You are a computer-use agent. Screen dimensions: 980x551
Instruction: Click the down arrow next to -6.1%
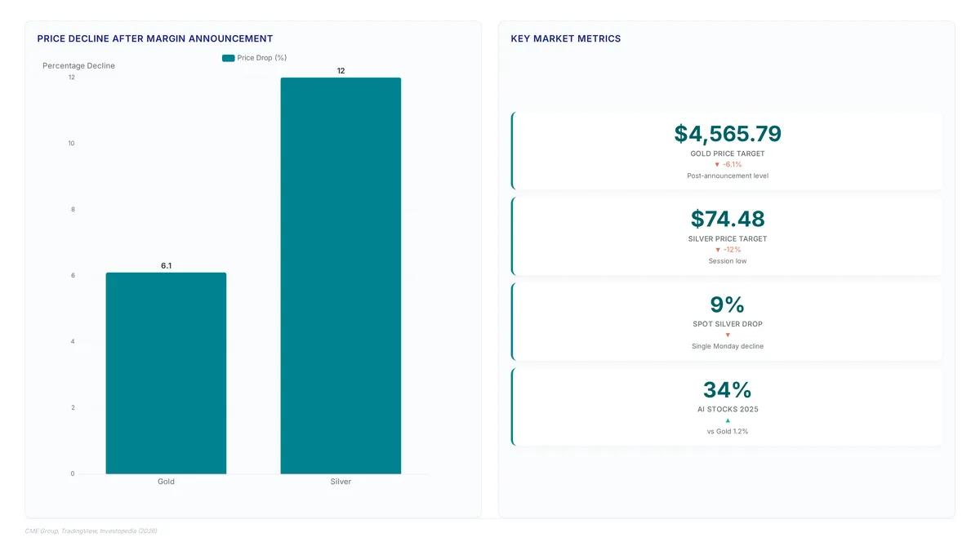pyautogui.click(x=717, y=165)
